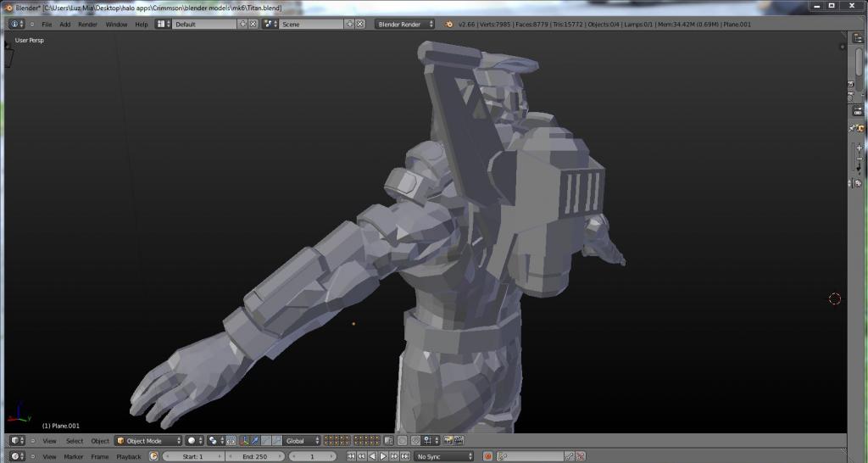Screen dimensions: 868x463
Task: Toggle use preview range clock icon
Action: 153,456
